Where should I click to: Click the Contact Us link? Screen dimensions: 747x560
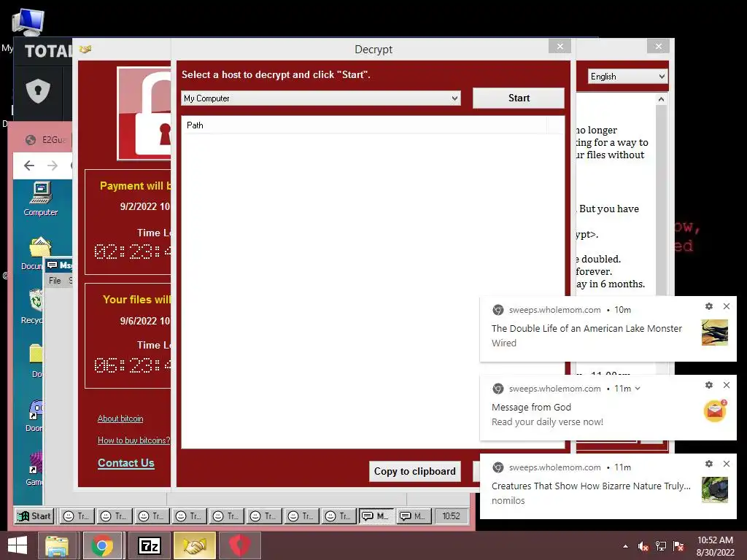(x=125, y=463)
